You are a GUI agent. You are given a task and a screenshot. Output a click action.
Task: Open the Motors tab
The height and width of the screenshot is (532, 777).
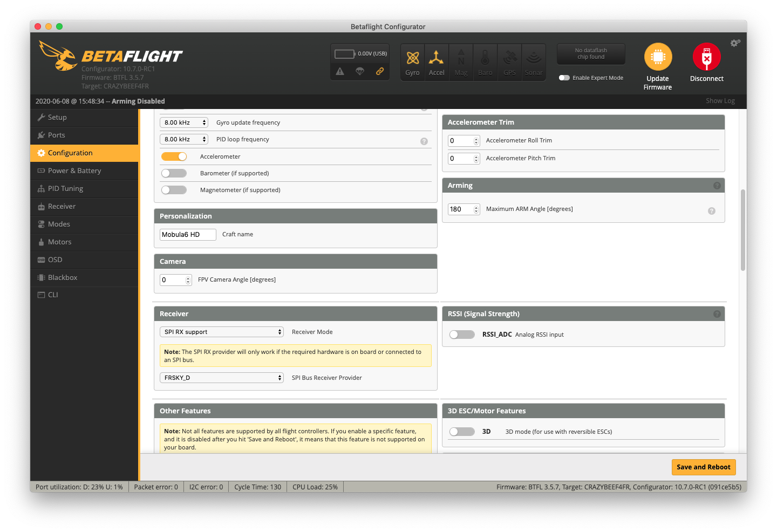coord(85,242)
